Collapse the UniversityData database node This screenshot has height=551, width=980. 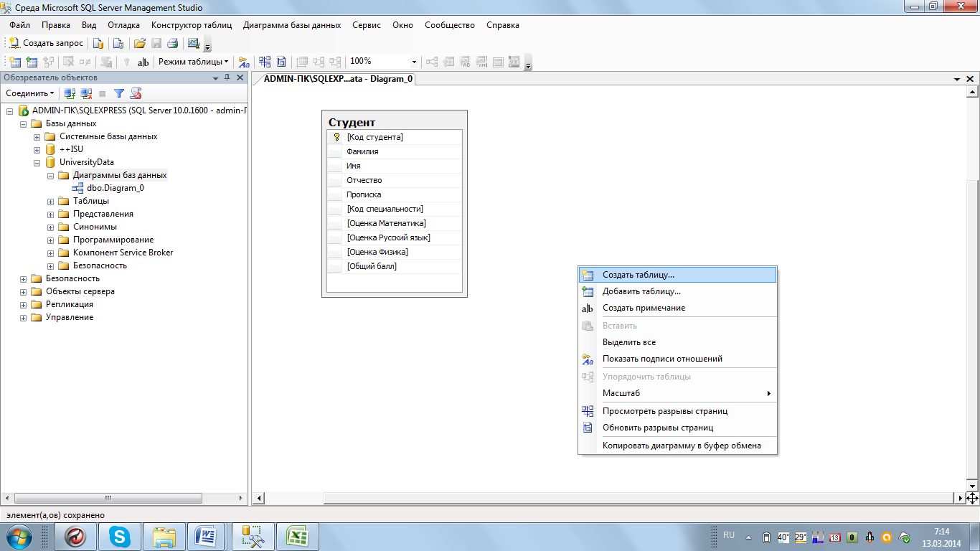pos(37,163)
